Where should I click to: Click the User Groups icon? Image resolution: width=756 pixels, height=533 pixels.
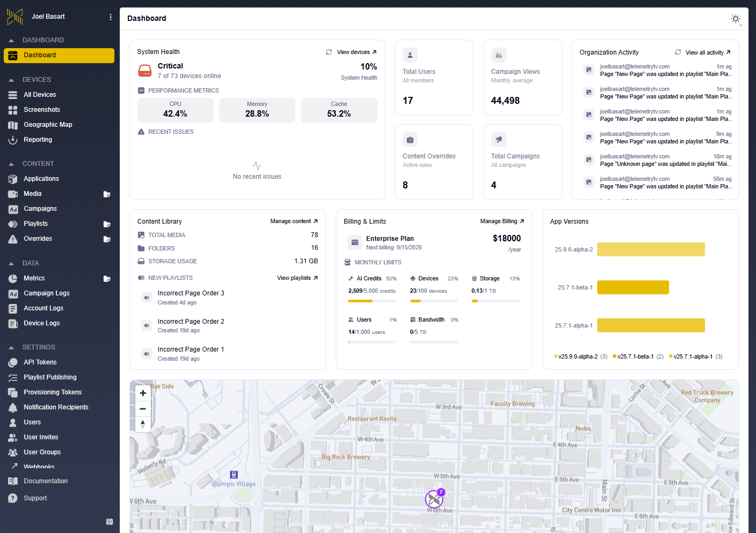coord(13,453)
